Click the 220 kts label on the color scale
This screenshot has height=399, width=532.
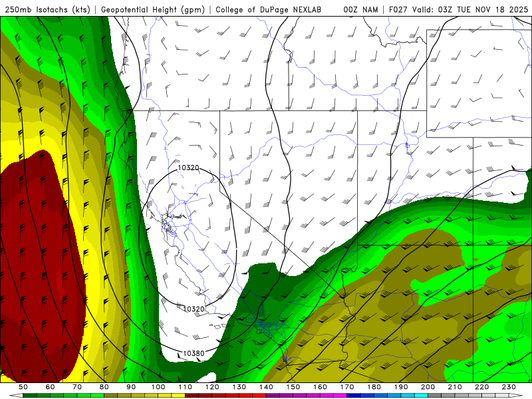481,387
